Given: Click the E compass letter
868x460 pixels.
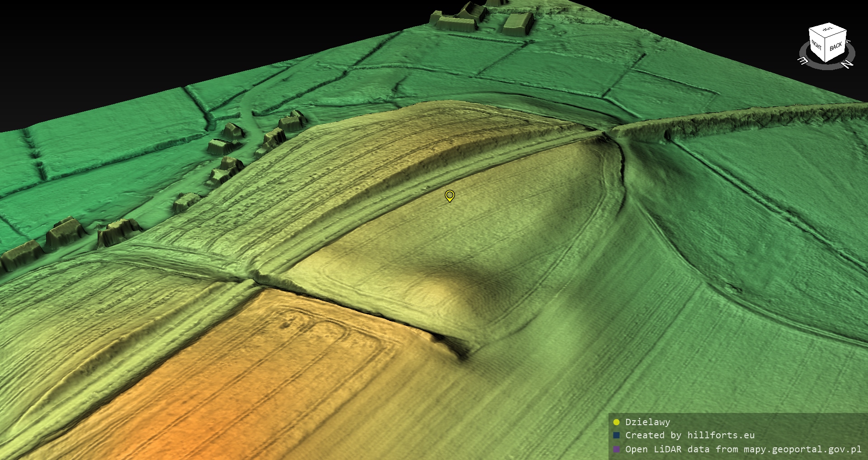Looking at the screenshot, I should pos(803,61).
